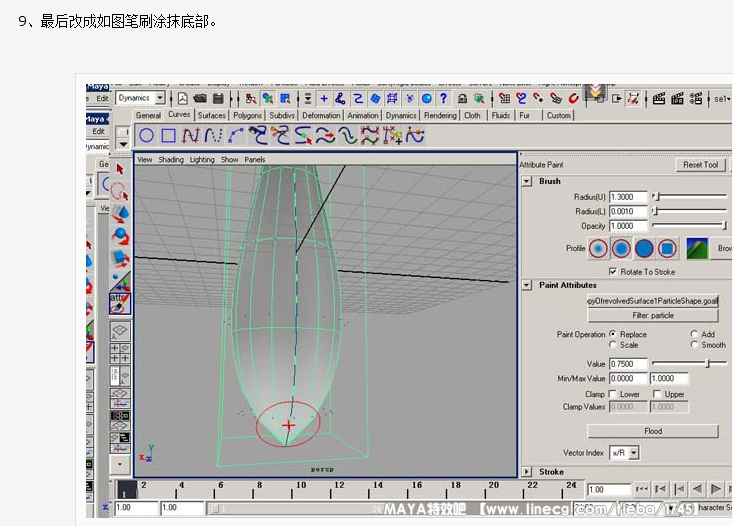Click the square curve shelf icon
The width and height of the screenshot is (733, 526).
point(169,135)
